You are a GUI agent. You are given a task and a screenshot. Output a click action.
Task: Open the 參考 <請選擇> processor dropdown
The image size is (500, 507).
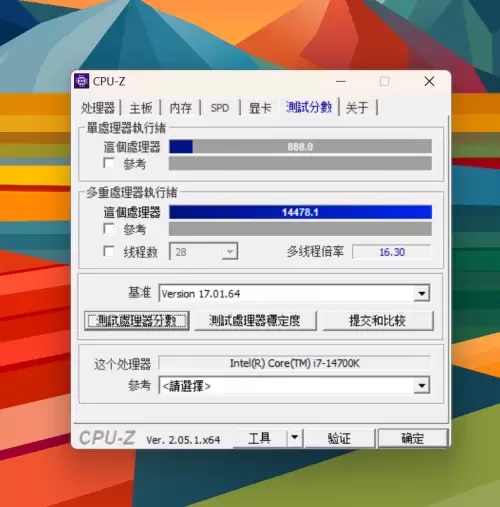(x=422, y=386)
